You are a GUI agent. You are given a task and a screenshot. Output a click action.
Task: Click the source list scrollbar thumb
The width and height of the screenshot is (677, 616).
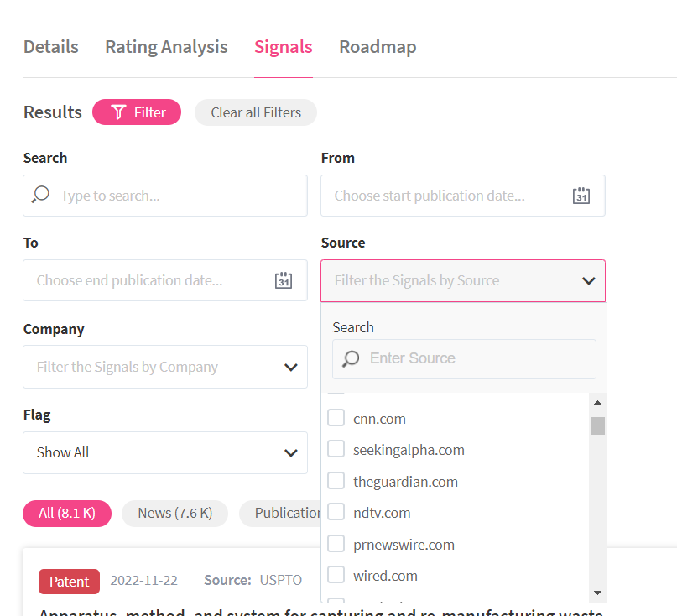pyautogui.click(x=597, y=425)
